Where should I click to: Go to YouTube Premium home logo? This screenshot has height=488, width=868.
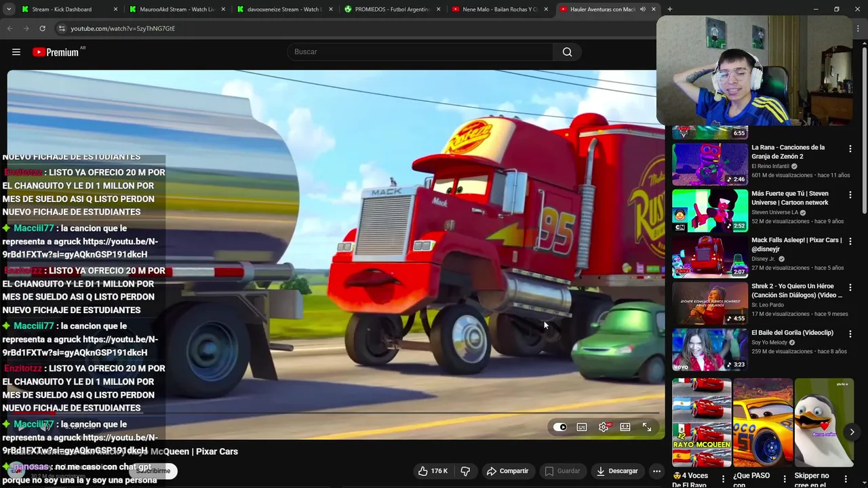pyautogui.click(x=56, y=52)
